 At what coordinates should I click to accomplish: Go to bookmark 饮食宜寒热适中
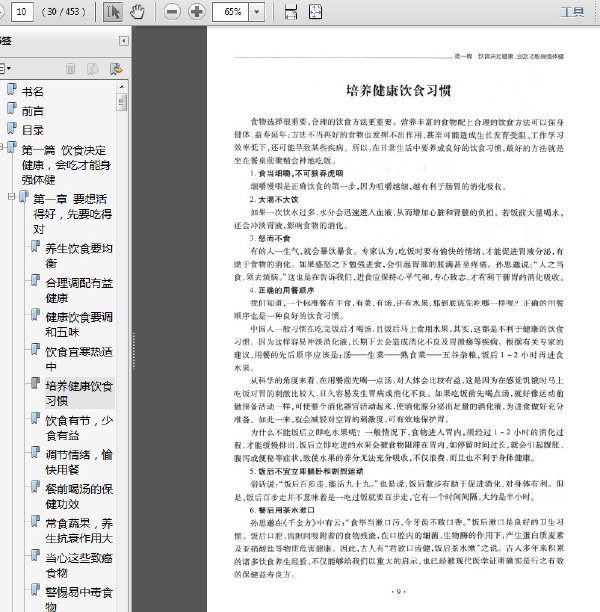click(79, 359)
